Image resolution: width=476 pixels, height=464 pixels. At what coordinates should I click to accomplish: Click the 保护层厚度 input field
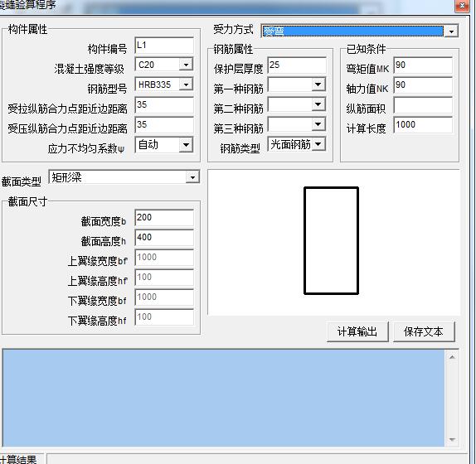point(297,65)
